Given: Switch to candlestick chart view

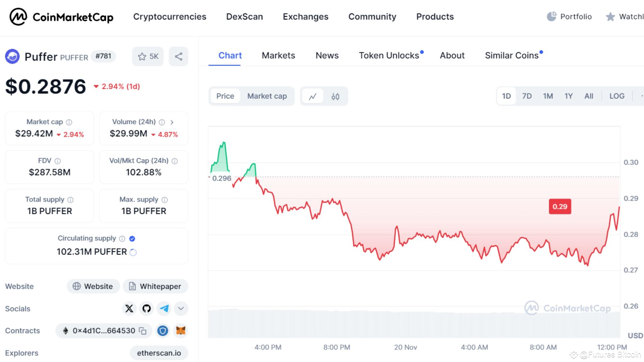Looking at the screenshot, I should coord(335,96).
